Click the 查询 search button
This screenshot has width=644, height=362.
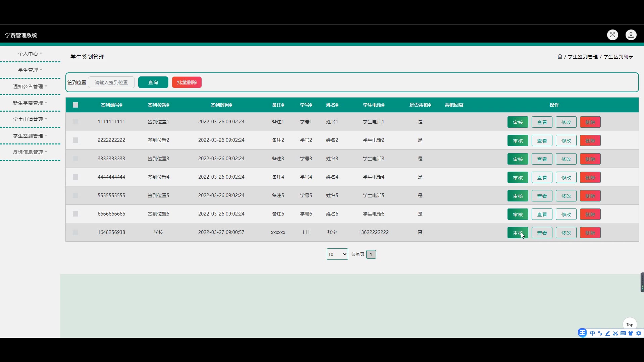pyautogui.click(x=153, y=82)
